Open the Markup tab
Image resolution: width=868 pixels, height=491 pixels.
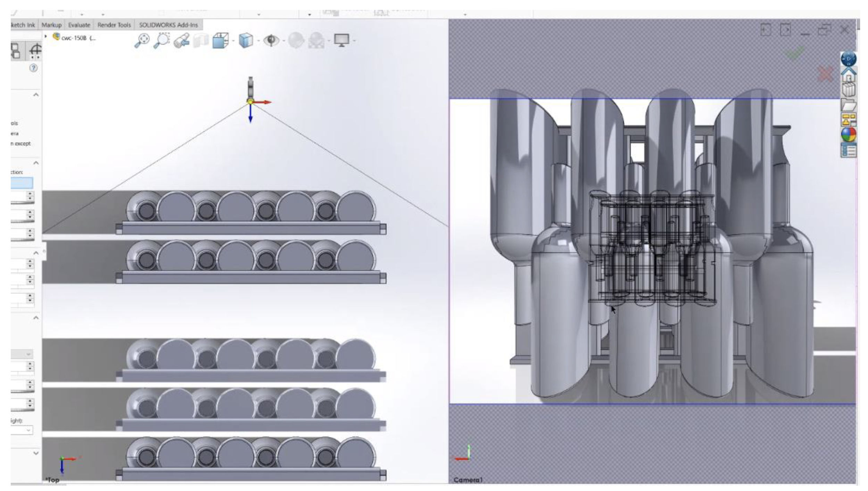51,25
